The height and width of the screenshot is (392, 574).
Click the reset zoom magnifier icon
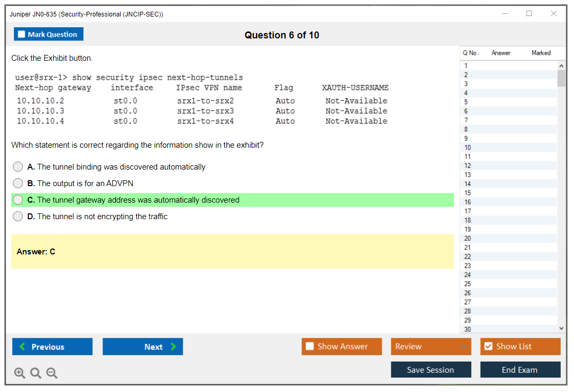click(x=36, y=373)
